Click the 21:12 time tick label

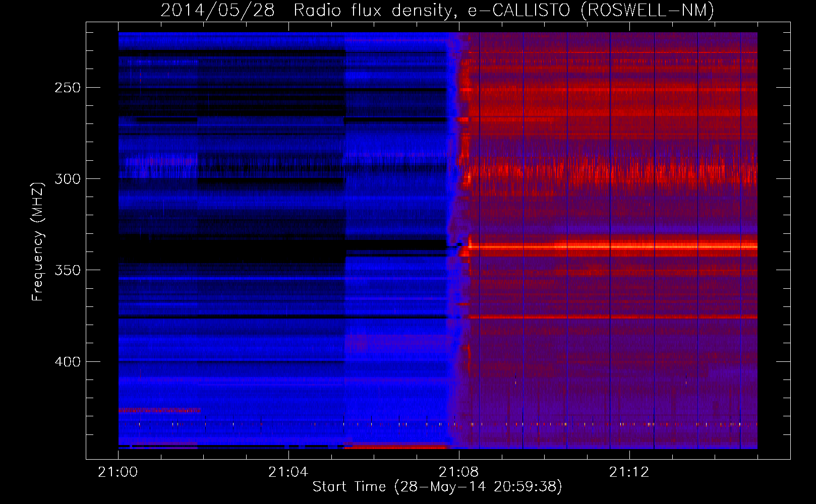[629, 472]
